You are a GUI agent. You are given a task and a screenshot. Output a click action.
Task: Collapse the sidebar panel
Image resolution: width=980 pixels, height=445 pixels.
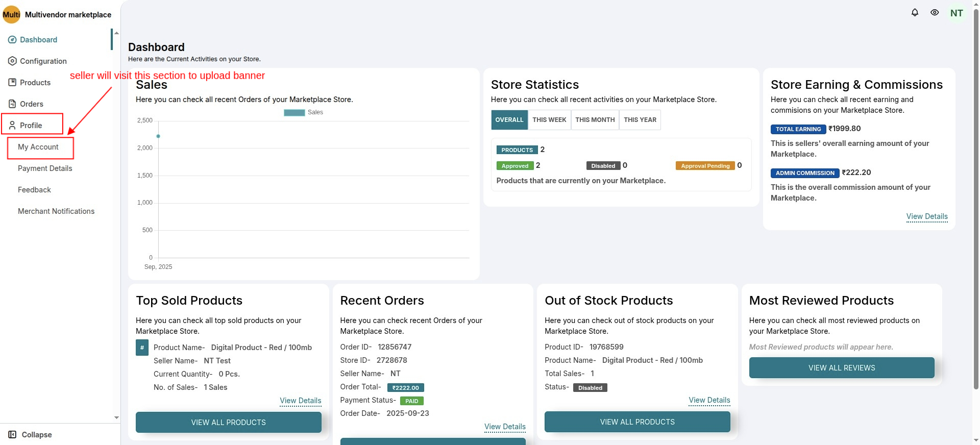[31, 434]
